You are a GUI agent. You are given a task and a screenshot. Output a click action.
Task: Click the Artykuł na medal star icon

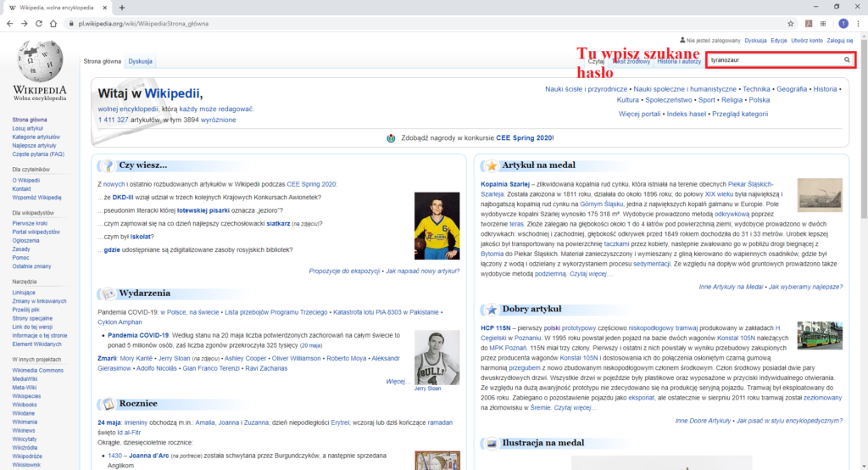(x=491, y=165)
